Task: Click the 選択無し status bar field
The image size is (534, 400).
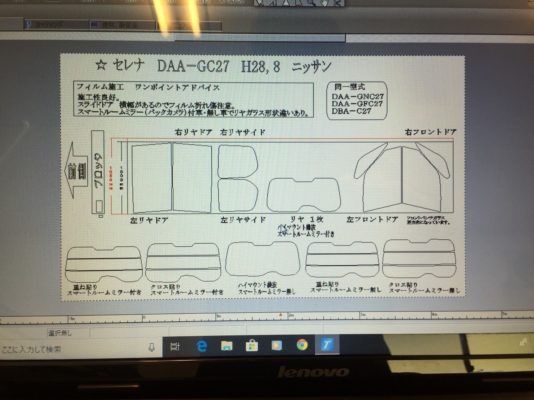Action: [x=60, y=333]
